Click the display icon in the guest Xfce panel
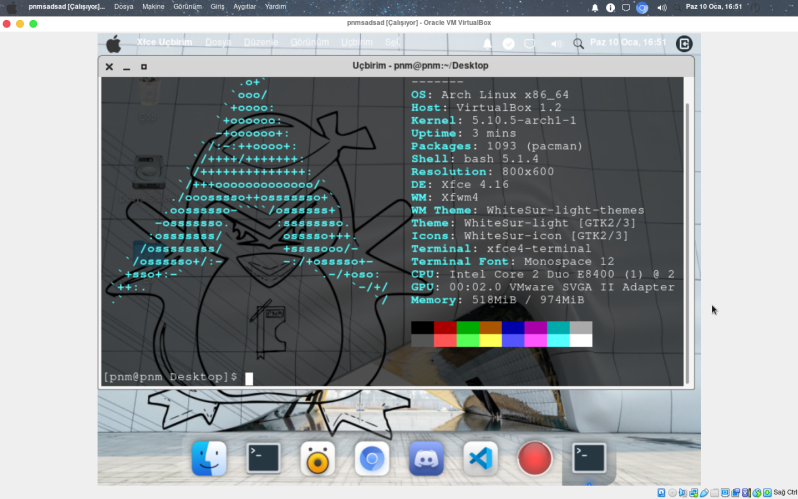798x499 pixels. 529,44
